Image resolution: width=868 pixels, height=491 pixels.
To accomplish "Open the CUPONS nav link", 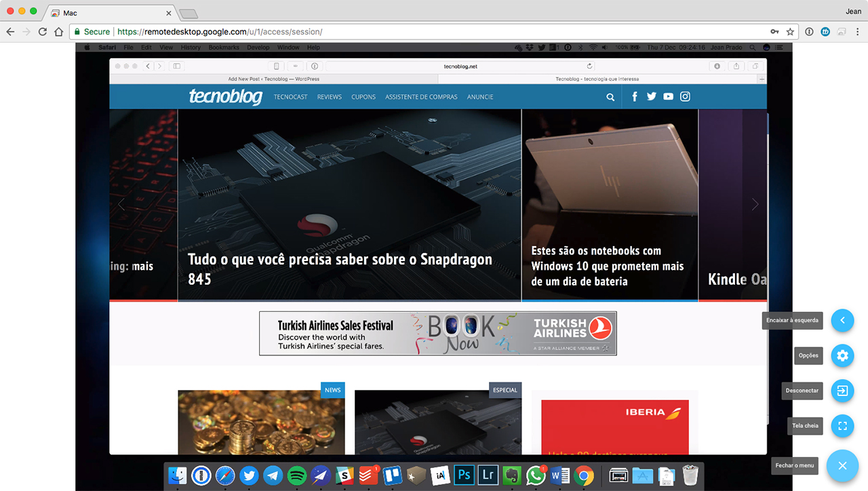I will pos(363,97).
